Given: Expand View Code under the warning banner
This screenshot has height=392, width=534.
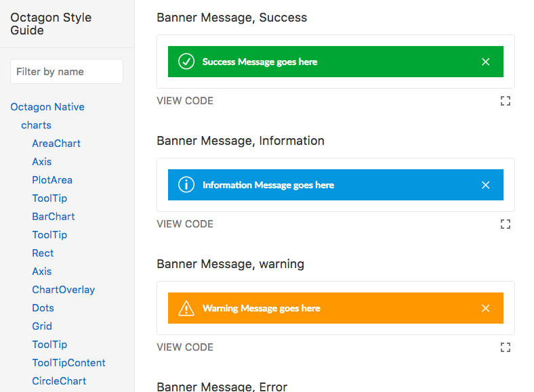Looking at the screenshot, I should pyautogui.click(x=185, y=347).
